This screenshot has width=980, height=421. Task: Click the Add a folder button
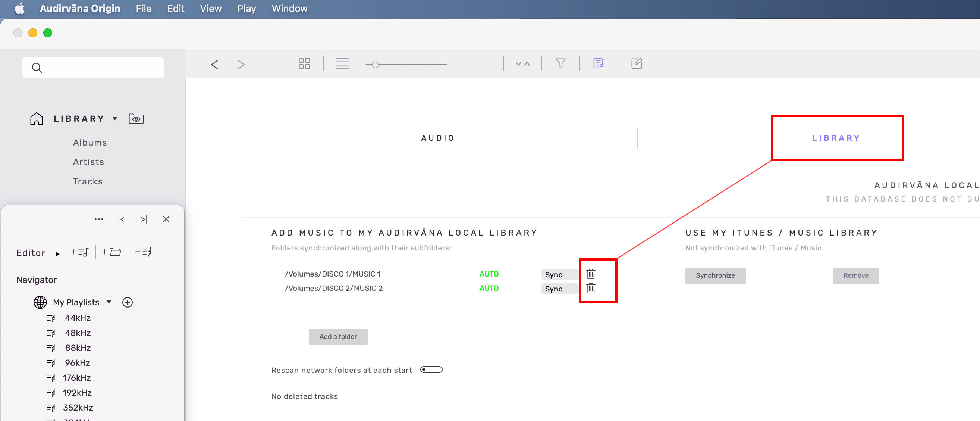(338, 337)
